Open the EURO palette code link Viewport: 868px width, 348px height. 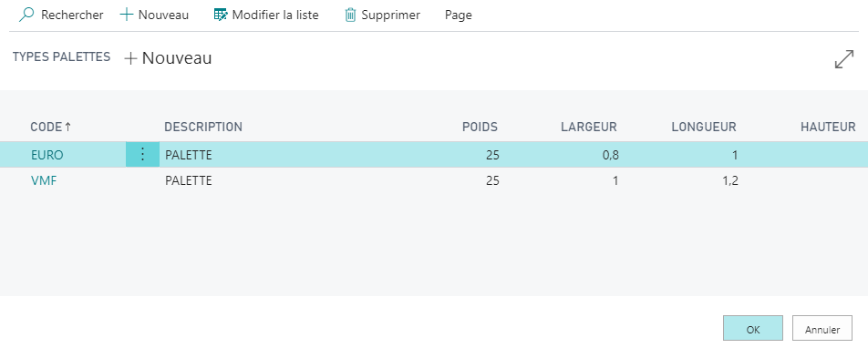47,155
